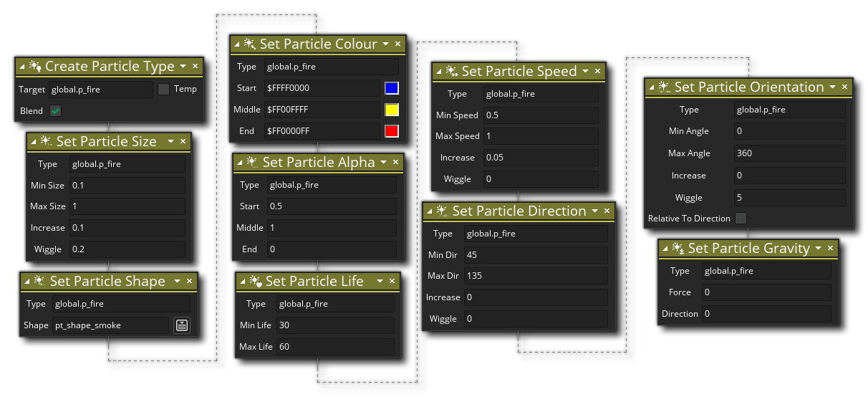Pick the blue Start colour swatch
The height and width of the screenshot is (397, 868).
pyautogui.click(x=391, y=88)
